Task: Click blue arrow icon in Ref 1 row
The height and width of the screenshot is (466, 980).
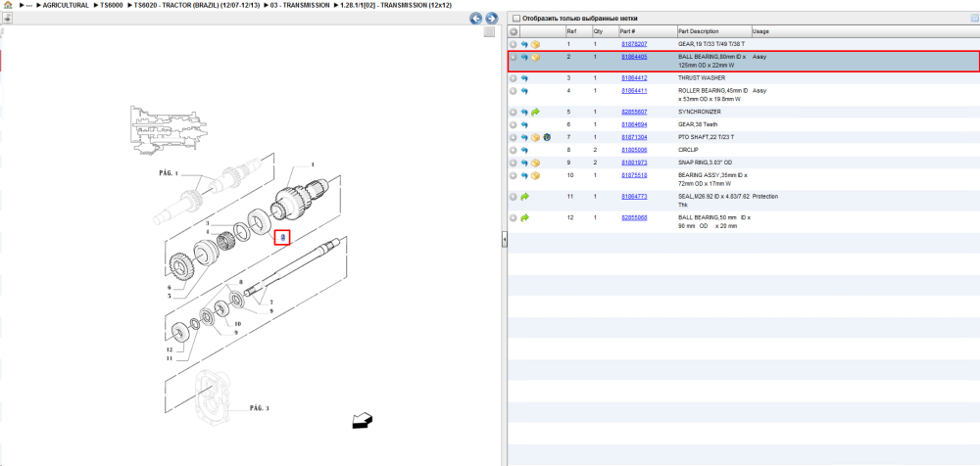Action: click(524, 44)
